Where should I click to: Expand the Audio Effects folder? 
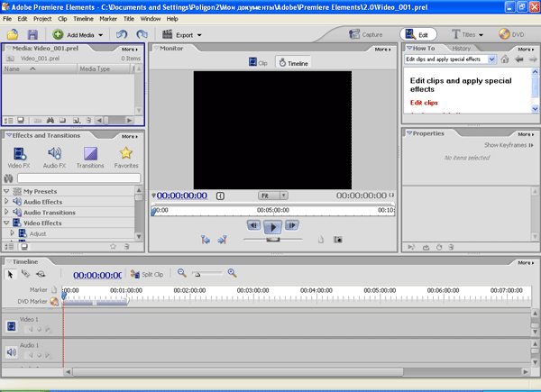tap(6, 201)
